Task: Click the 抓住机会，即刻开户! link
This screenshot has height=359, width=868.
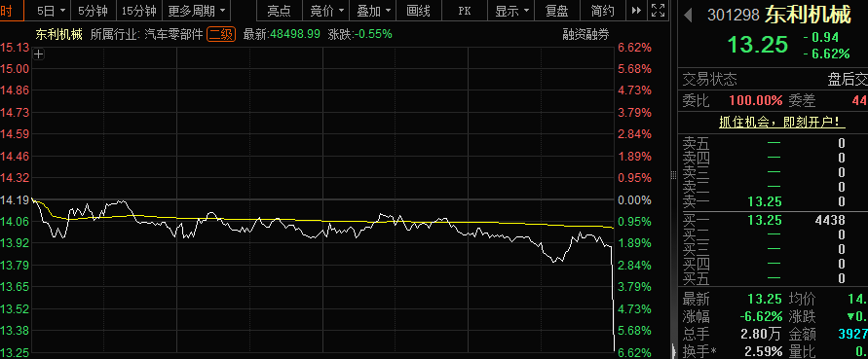Action: [782, 123]
